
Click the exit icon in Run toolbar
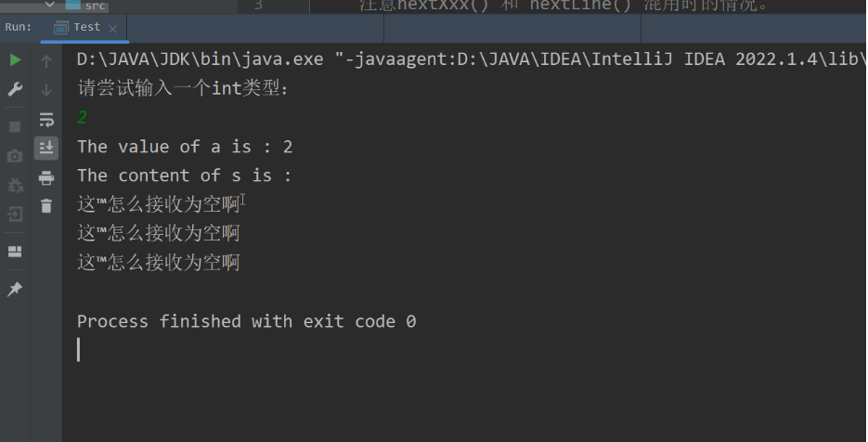coord(15,214)
